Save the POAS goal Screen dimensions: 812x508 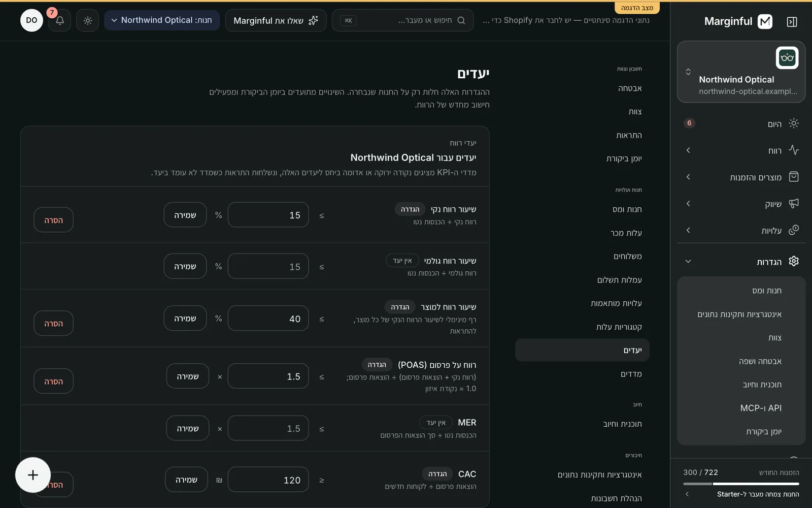[x=188, y=376]
